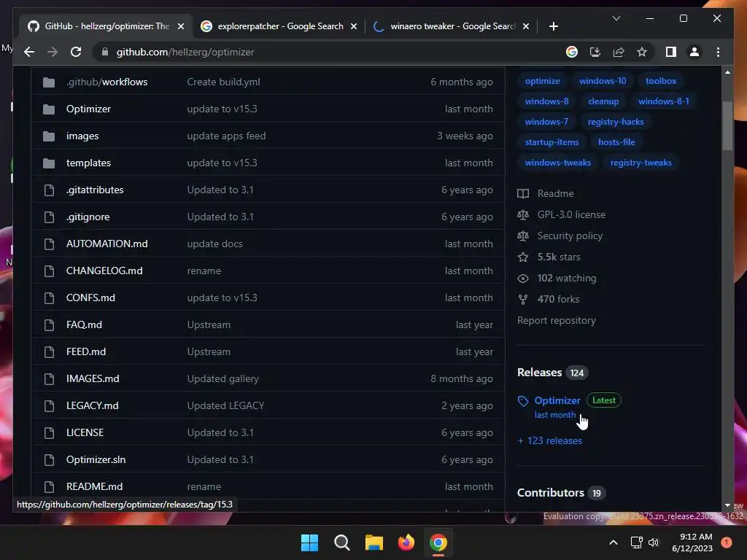
Task: Click the hosts-file topic tag
Action: [x=616, y=142]
